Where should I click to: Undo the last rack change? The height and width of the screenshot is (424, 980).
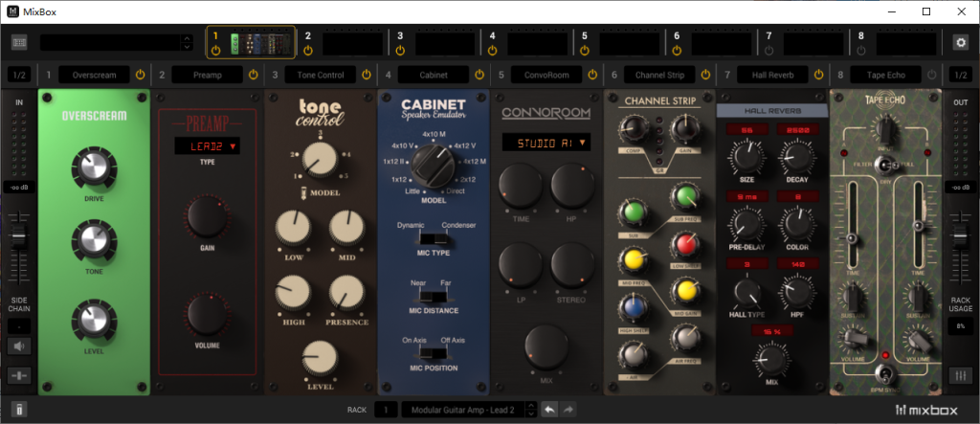[548, 411]
